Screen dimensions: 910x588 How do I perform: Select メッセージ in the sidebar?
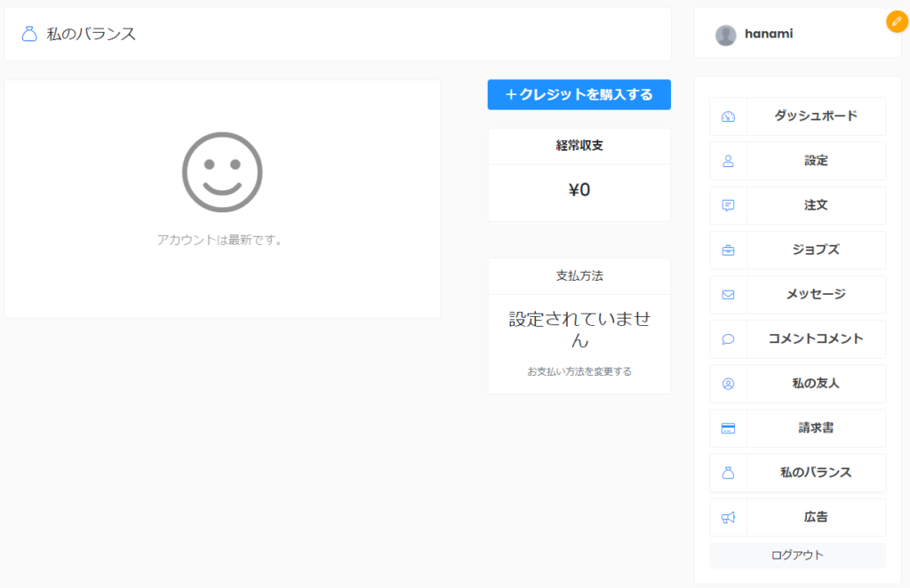click(815, 294)
